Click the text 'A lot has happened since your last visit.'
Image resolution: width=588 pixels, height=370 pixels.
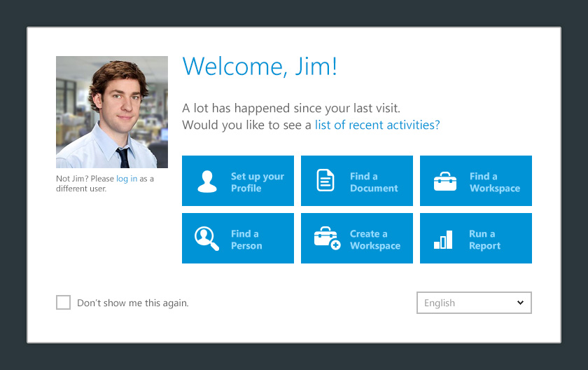(291, 108)
